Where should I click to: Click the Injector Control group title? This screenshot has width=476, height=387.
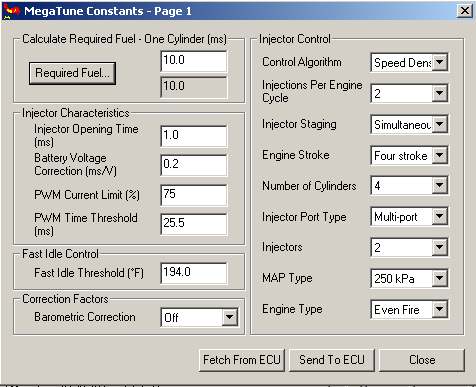click(x=295, y=39)
